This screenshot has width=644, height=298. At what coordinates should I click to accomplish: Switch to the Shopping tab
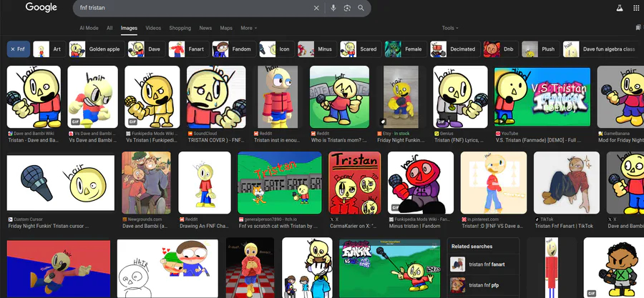coord(180,29)
